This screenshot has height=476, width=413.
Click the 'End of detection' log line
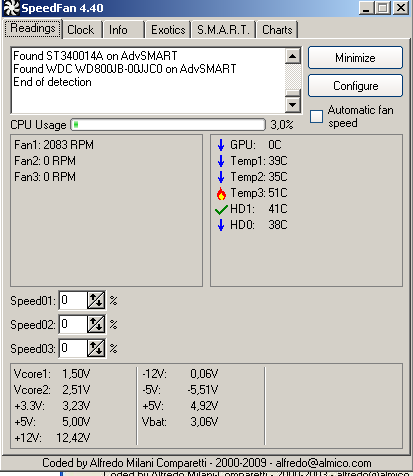coord(52,82)
